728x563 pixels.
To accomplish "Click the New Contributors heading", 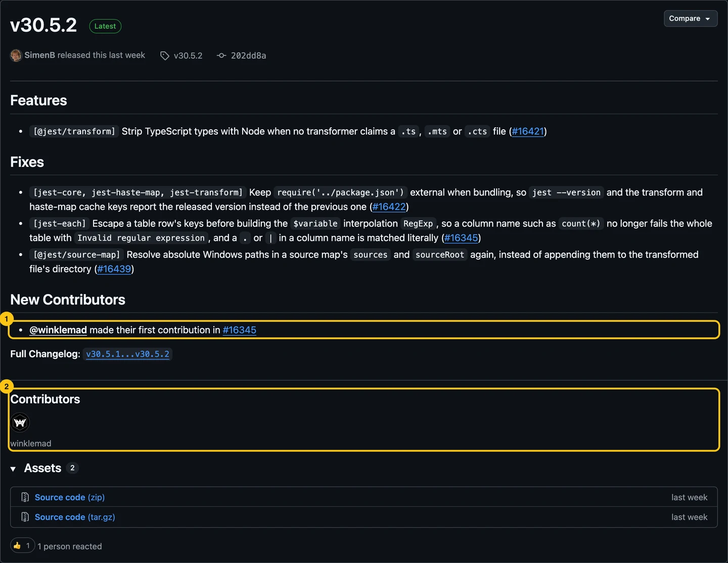I will pos(68,300).
